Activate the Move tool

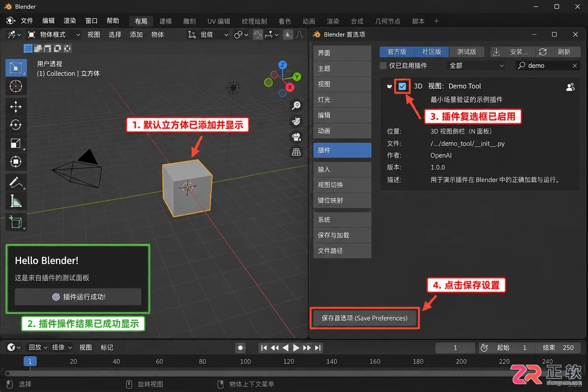(x=16, y=106)
